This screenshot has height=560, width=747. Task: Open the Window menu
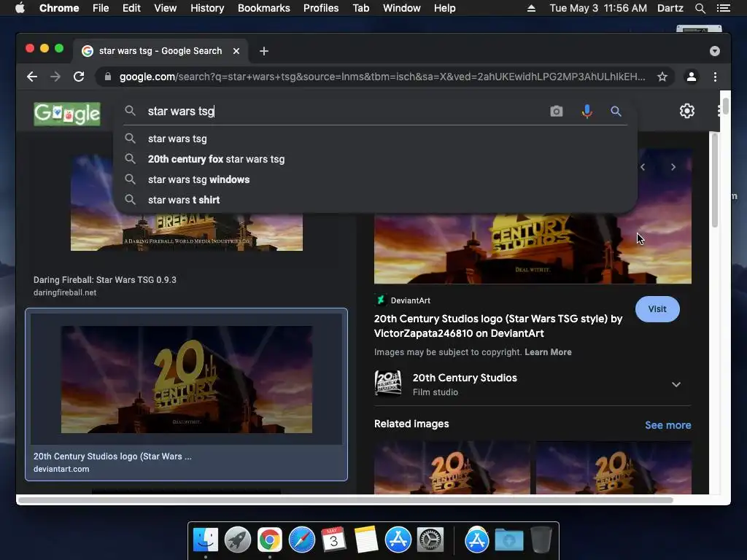pyautogui.click(x=402, y=8)
